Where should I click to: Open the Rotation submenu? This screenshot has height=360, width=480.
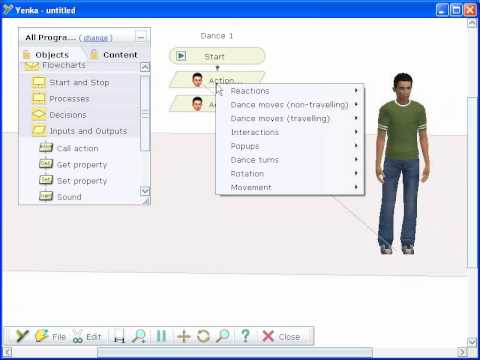pos(290,174)
